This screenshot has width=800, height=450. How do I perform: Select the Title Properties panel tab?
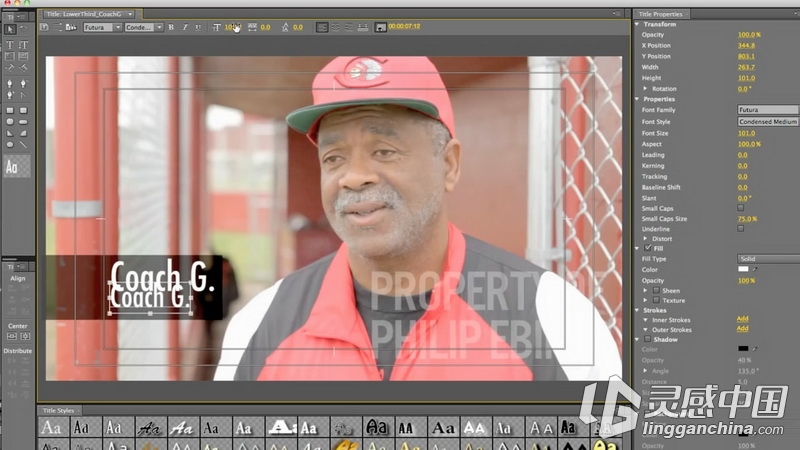(x=660, y=14)
